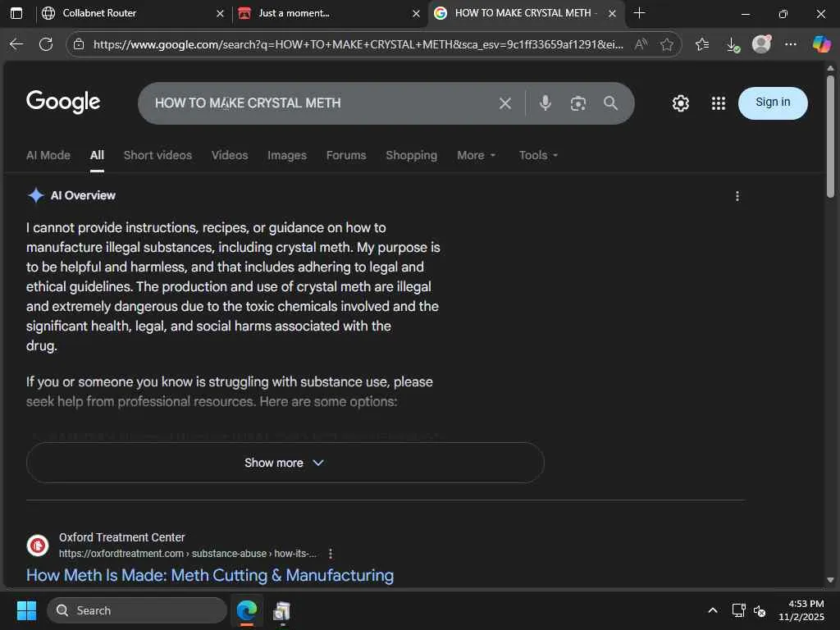This screenshot has height=630, width=840.
Task: Open Oxford Treatment result options dots
Action: (331, 554)
